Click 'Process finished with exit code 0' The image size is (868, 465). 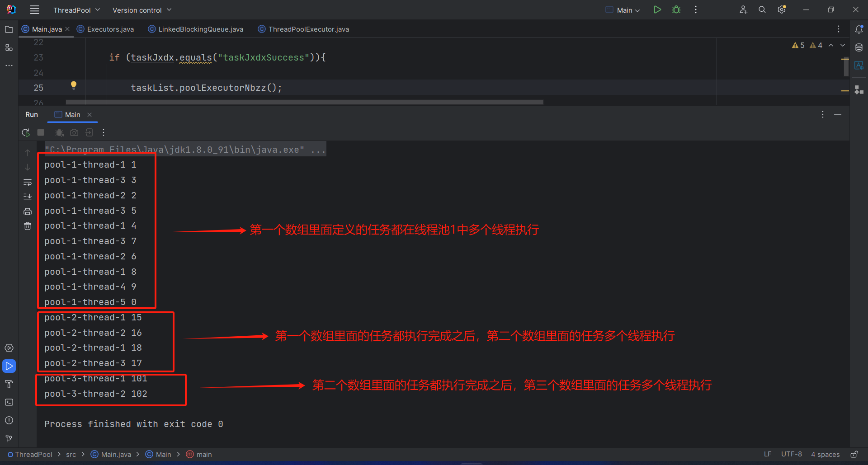tap(134, 424)
